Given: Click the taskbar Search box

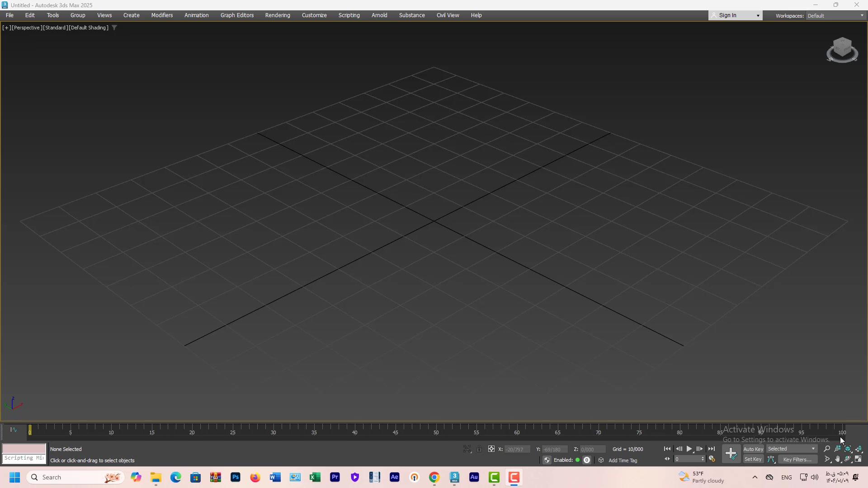Looking at the screenshot, I should 75,477.
